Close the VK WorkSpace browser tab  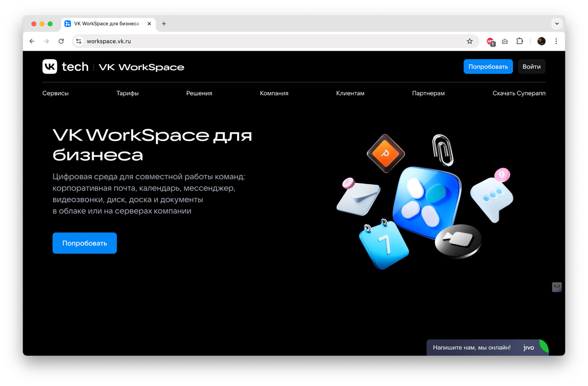click(x=149, y=24)
